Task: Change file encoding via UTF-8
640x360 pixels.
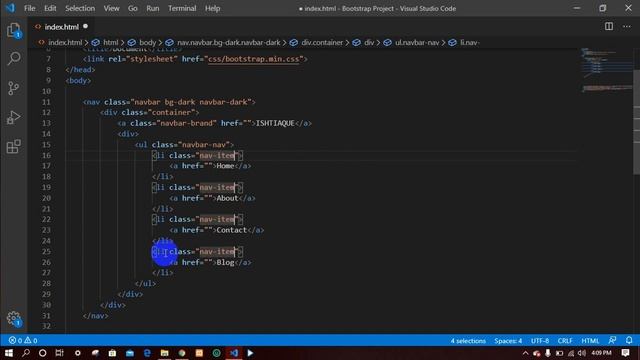Action: [x=540, y=340]
